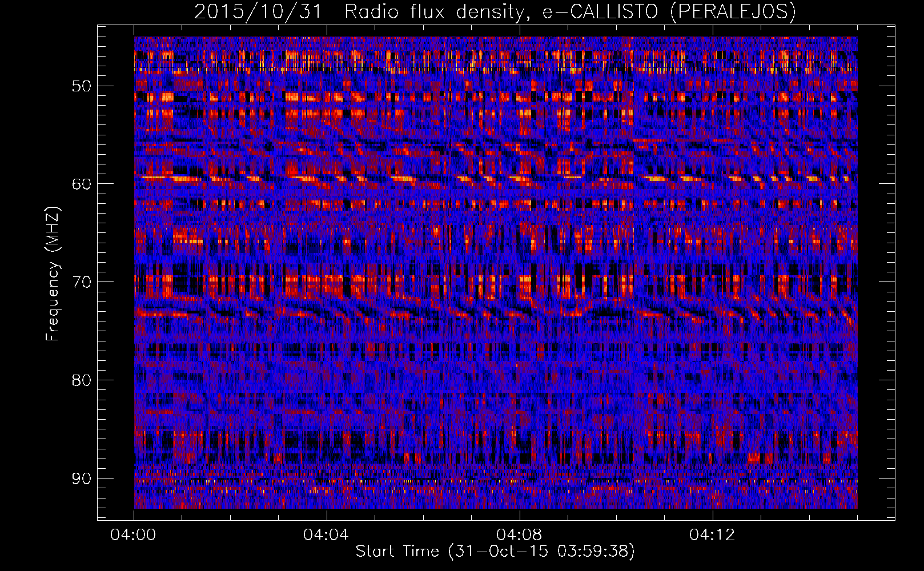Click the 04:12 time tick label

[x=712, y=535]
